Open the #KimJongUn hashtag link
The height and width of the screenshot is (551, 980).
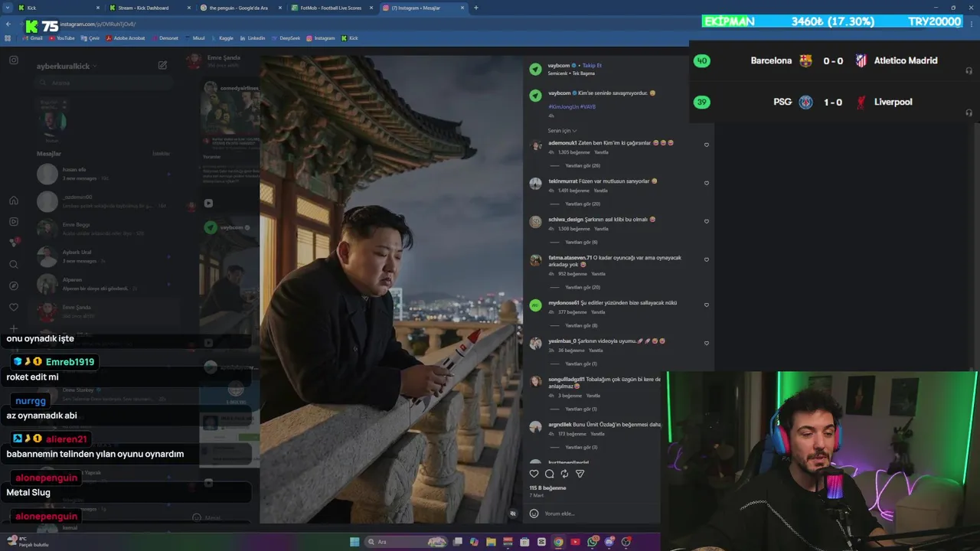(x=563, y=107)
